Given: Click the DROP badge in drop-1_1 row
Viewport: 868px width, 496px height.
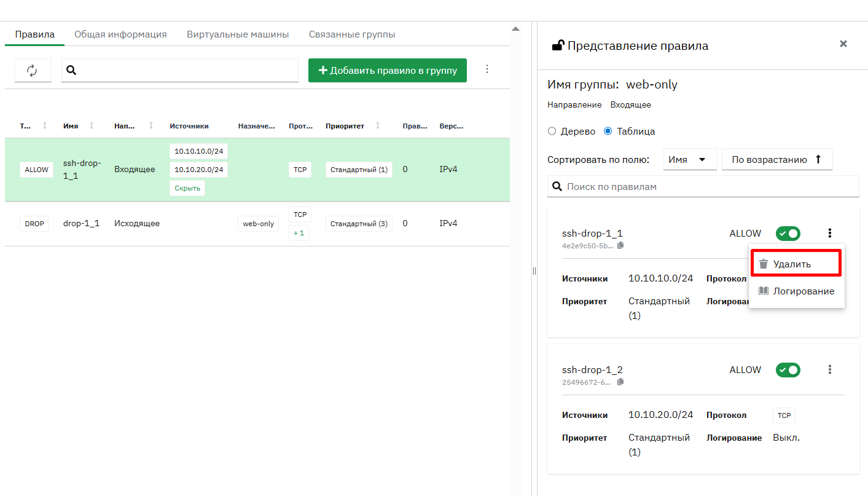Looking at the screenshot, I should pos(34,224).
